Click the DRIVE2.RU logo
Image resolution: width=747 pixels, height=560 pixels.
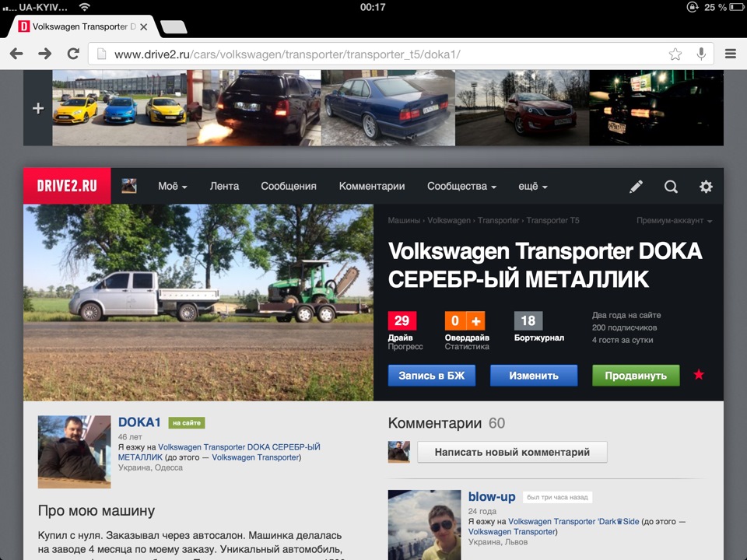[67, 186]
